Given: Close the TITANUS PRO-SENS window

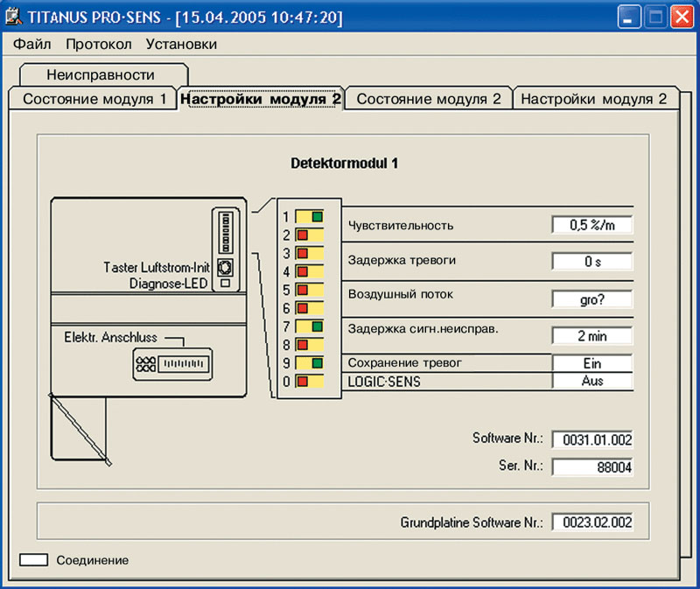Looking at the screenshot, I should point(682,18).
